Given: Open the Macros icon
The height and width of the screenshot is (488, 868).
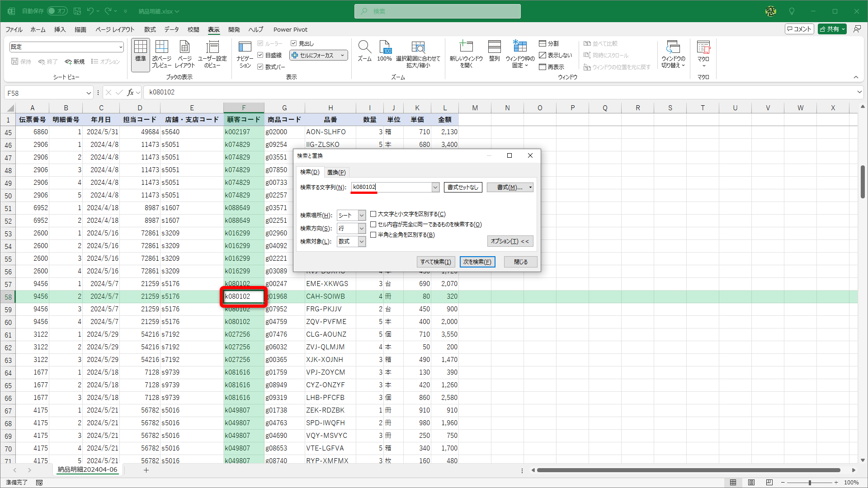Looking at the screenshot, I should (x=703, y=47).
